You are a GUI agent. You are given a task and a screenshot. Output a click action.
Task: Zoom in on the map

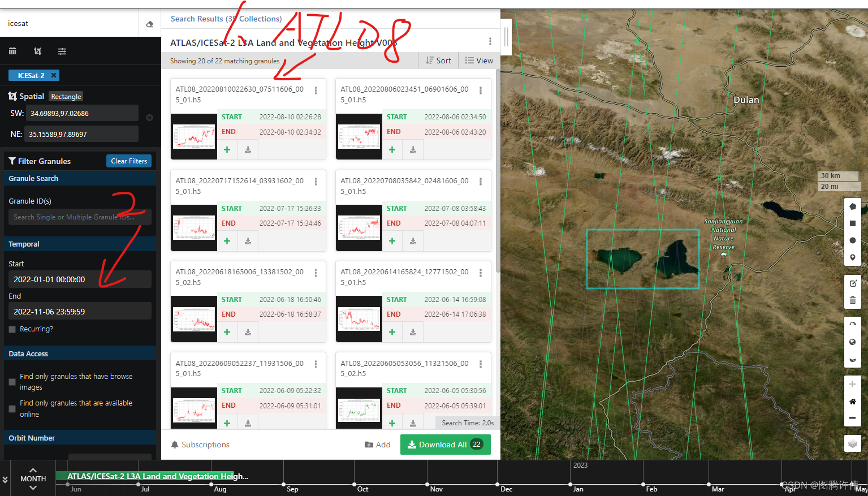pos(853,384)
